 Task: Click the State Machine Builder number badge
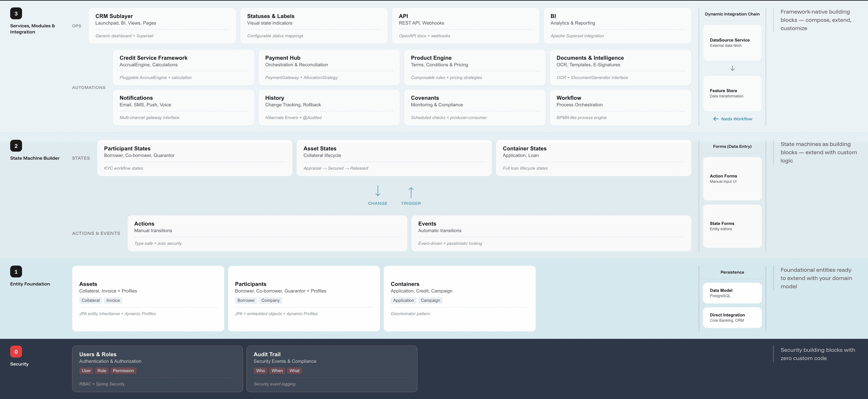coord(15,146)
